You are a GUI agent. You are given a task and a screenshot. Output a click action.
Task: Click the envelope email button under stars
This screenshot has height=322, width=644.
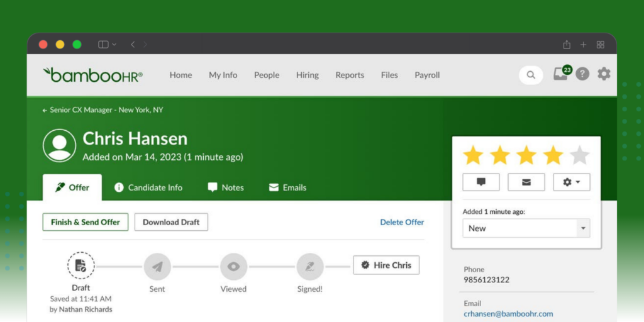526,182
